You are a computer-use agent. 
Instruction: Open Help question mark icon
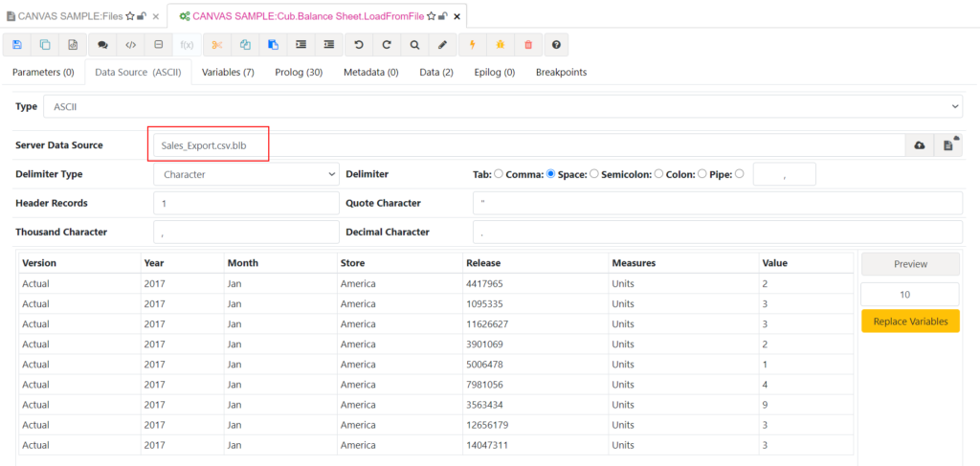click(x=555, y=45)
